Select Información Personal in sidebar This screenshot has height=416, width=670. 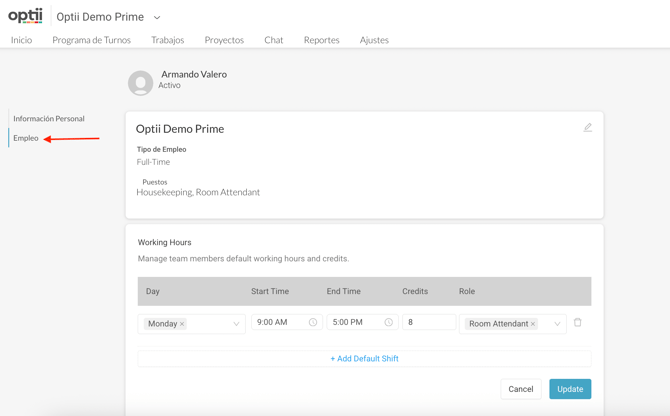(x=49, y=119)
